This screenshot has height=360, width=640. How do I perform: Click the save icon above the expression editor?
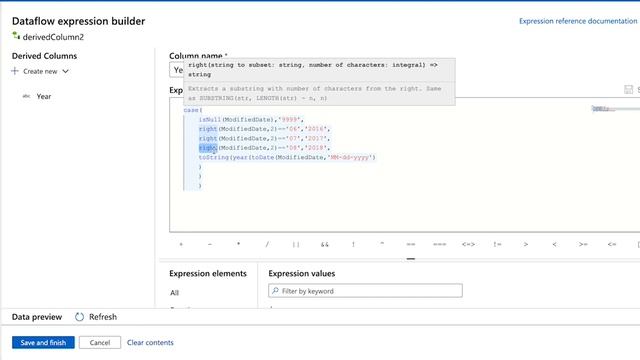click(x=629, y=89)
